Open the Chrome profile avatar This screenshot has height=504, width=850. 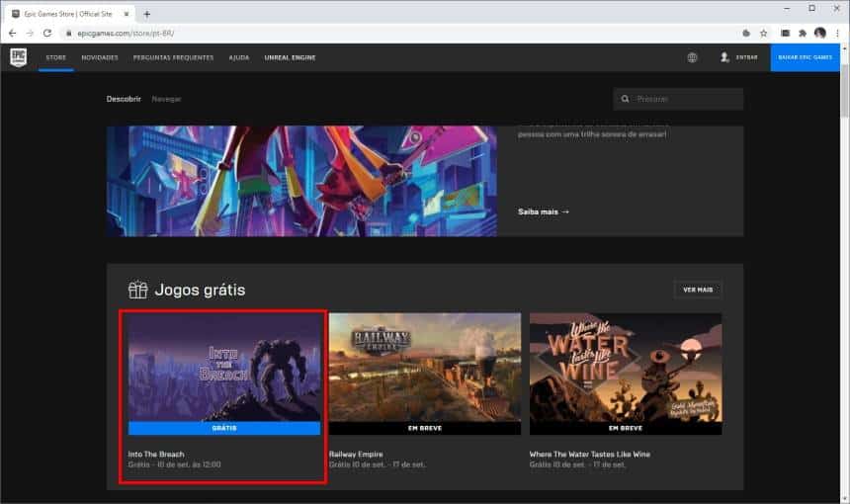click(820, 33)
